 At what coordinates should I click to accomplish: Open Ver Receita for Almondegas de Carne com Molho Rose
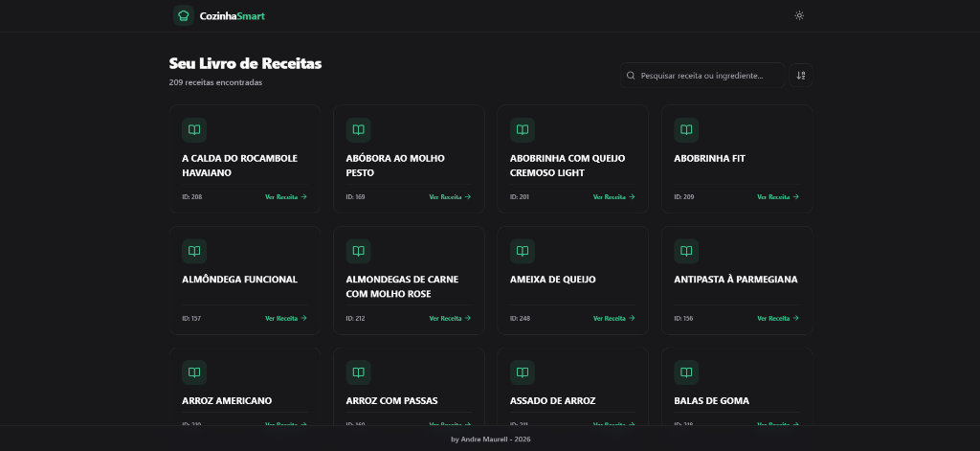pos(450,318)
